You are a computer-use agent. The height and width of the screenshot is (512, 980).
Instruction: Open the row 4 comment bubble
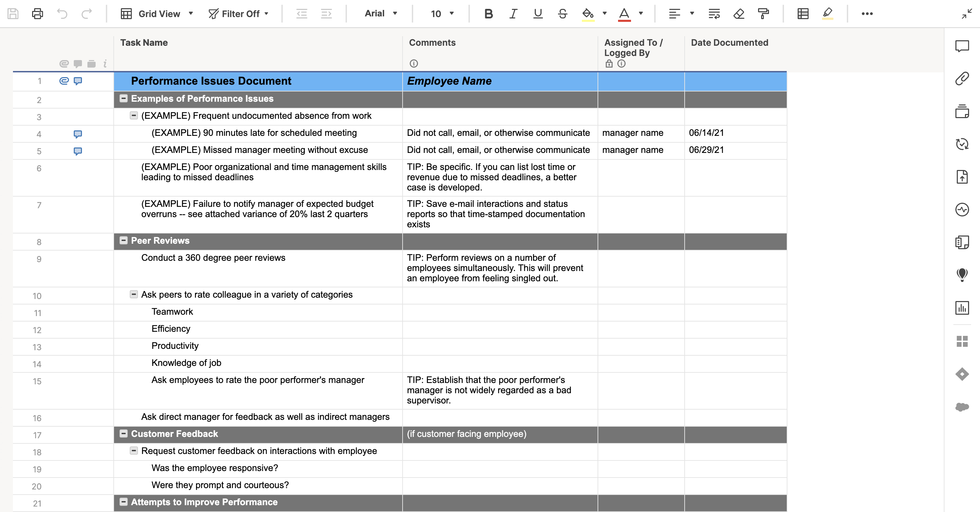pyautogui.click(x=78, y=134)
